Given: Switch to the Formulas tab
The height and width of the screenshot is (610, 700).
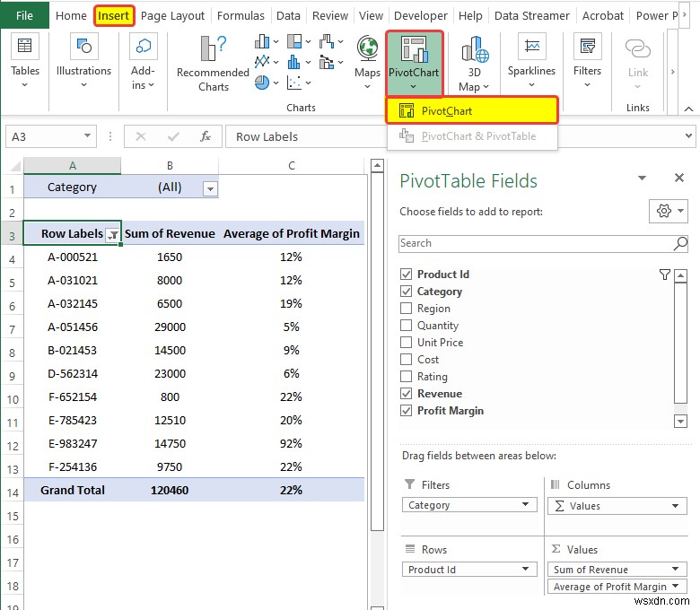Looking at the screenshot, I should click(x=241, y=15).
